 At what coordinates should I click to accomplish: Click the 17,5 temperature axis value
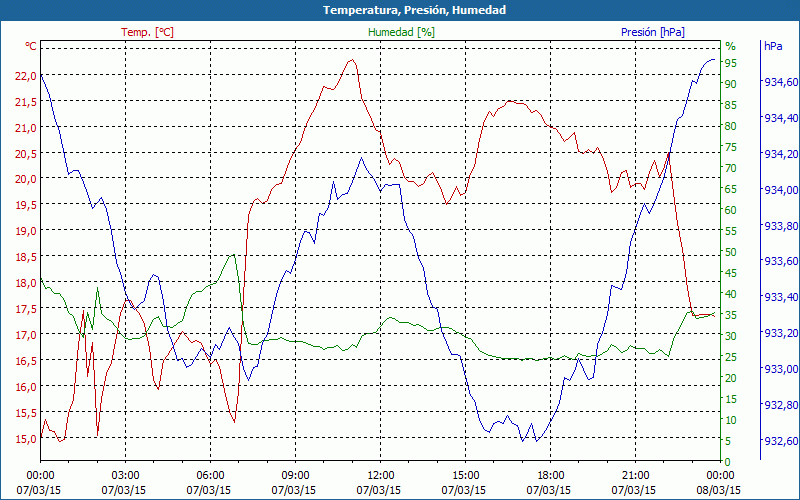26,309
